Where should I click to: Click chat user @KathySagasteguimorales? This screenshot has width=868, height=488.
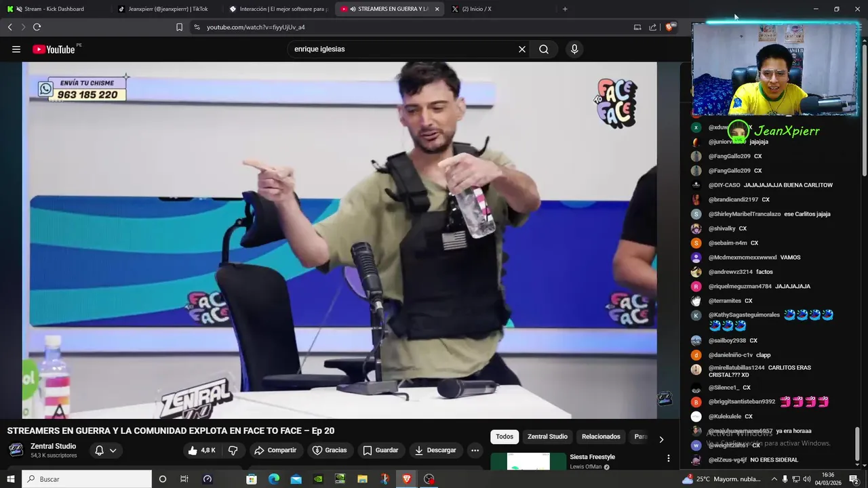744,315
